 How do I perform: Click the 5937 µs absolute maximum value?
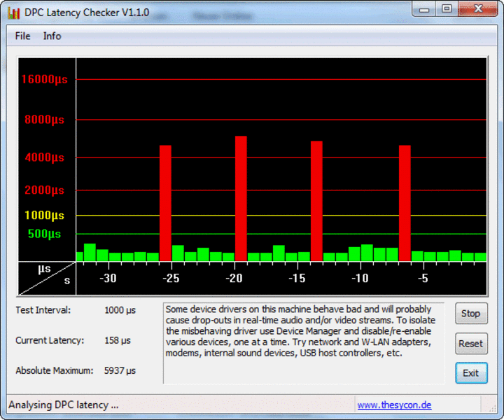tap(120, 370)
